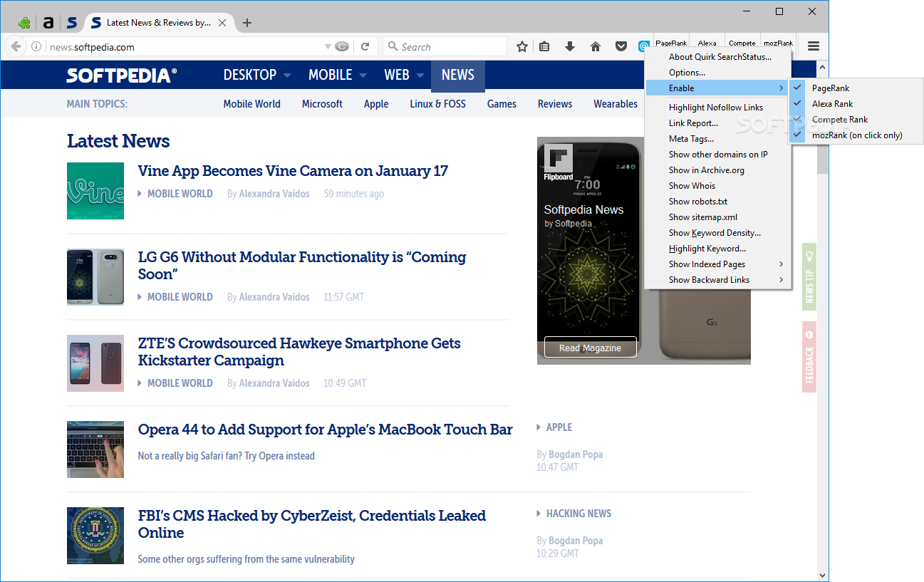924x582 pixels.
Task: Open the Feedback side tab
Action: pos(809,357)
